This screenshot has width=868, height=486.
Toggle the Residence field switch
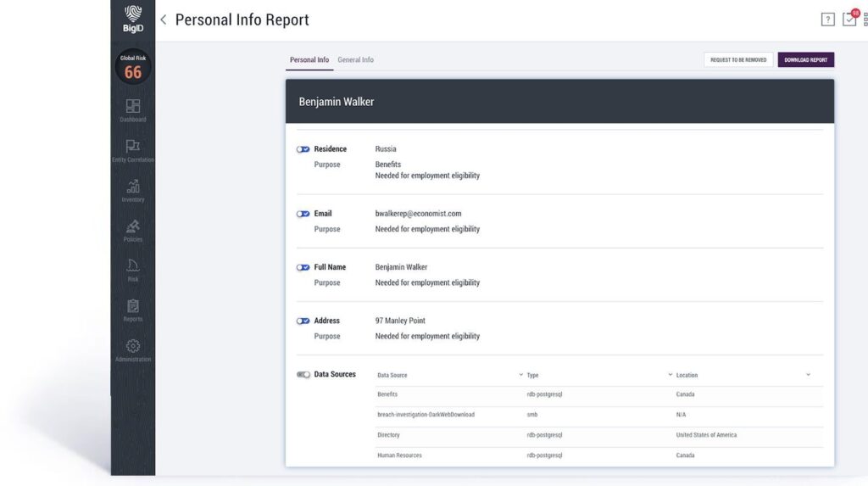click(x=303, y=149)
